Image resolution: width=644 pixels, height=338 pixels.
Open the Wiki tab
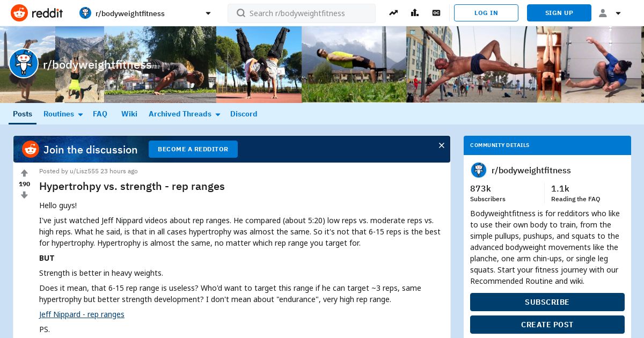[x=129, y=114]
